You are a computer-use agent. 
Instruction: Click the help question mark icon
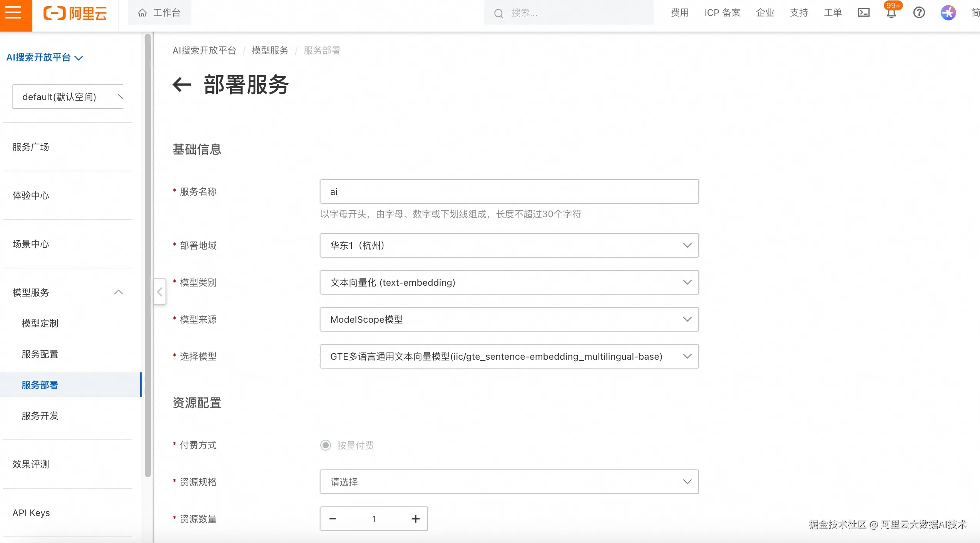point(919,13)
